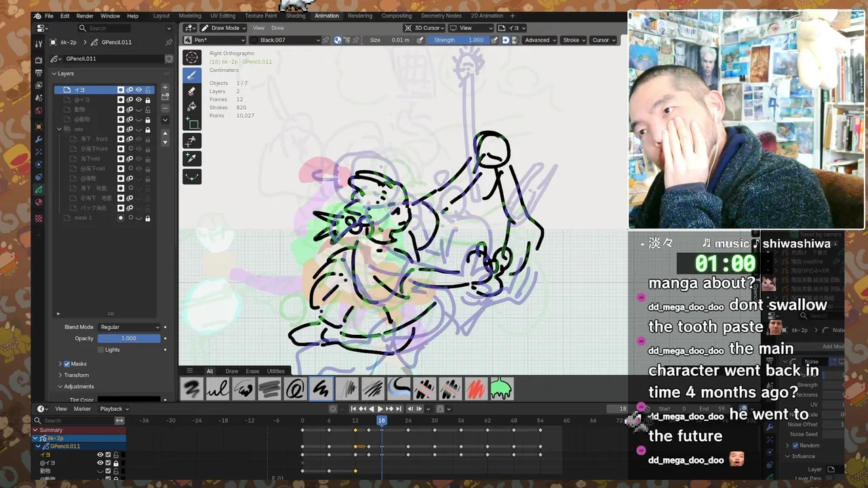Toggle visibility eye of イヨ layer
The width and height of the screenshot is (868, 488).
(x=139, y=89)
